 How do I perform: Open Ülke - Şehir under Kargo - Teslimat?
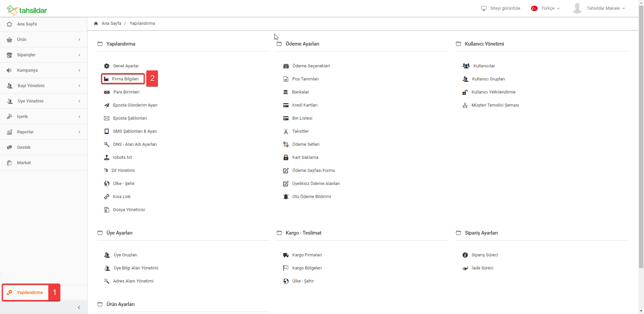[303, 281]
